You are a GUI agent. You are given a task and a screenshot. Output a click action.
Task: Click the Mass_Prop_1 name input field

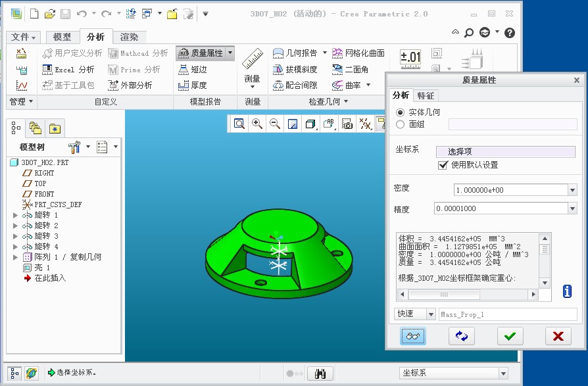pyautogui.click(x=507, y=314)
